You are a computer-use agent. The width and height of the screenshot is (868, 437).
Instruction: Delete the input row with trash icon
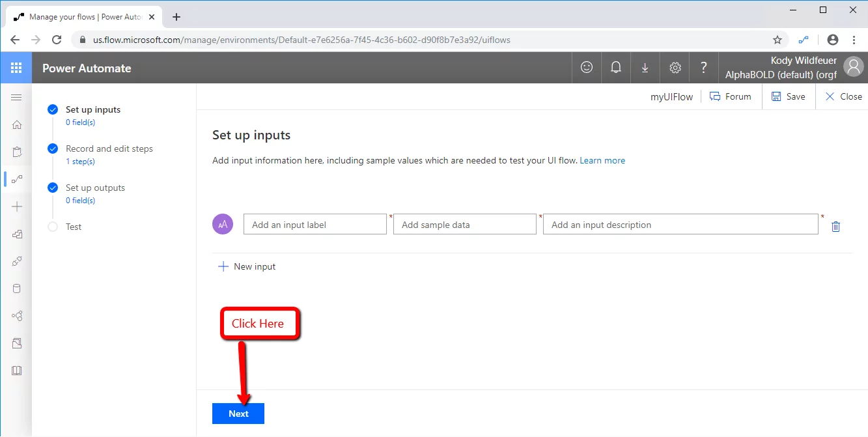coord(836,227)
